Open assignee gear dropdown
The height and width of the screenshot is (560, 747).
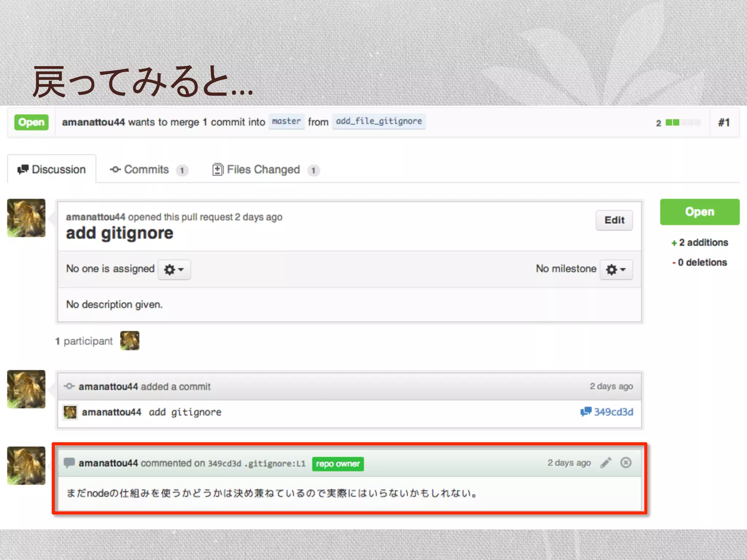tap(174, 269)
